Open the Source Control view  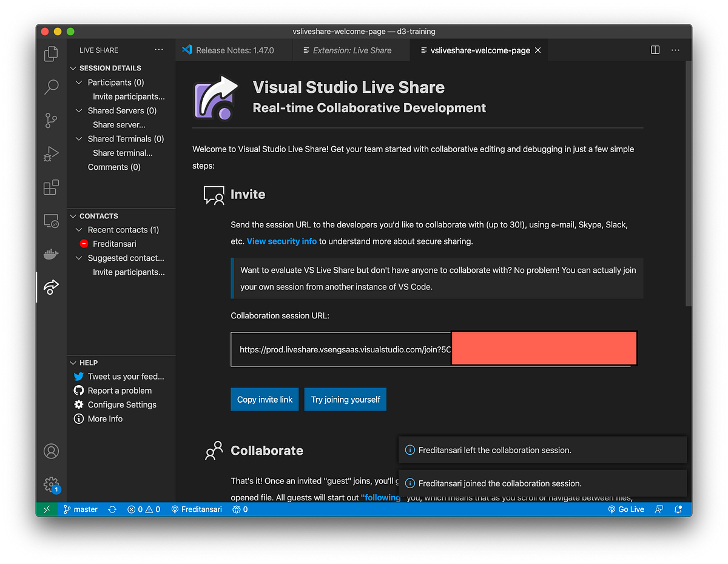pos(51,120)
